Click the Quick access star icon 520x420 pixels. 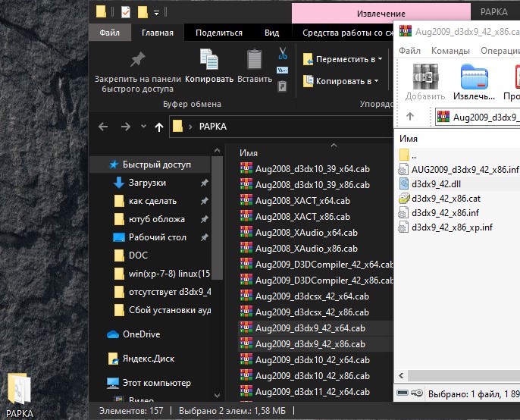tap(114, 165)
